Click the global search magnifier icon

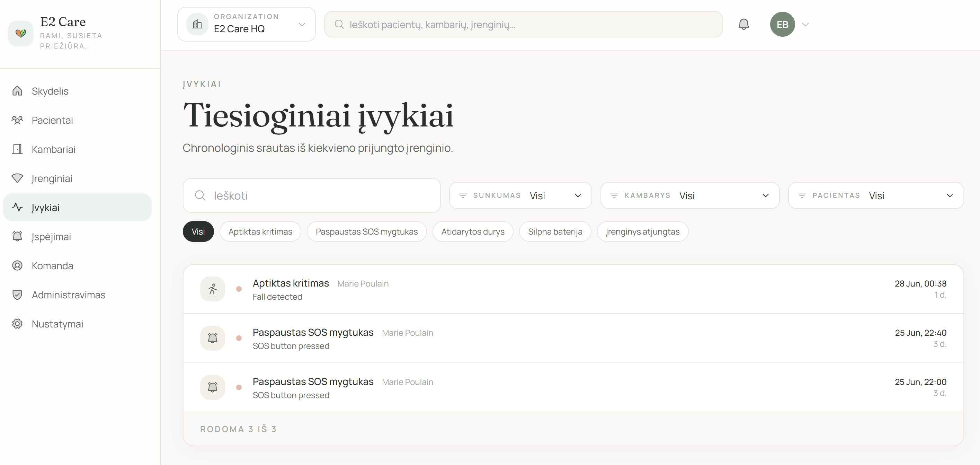click(x=339, y=24)
